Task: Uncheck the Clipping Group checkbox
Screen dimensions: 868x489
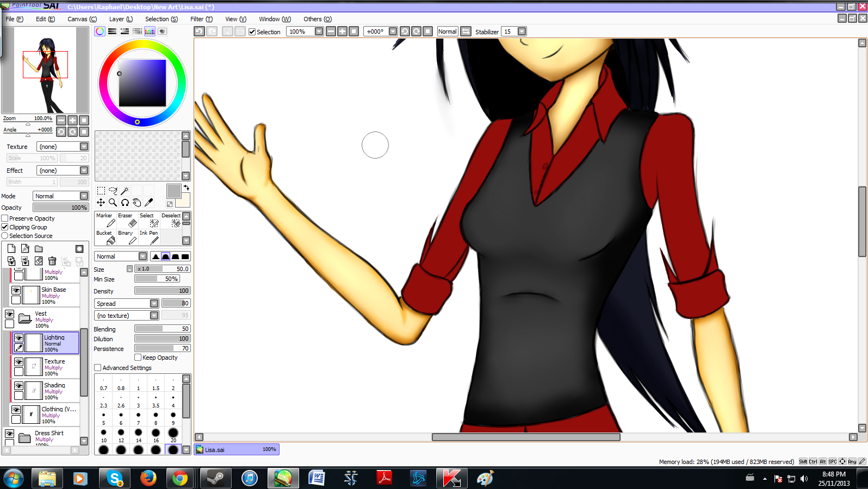Action: [5, 227]
